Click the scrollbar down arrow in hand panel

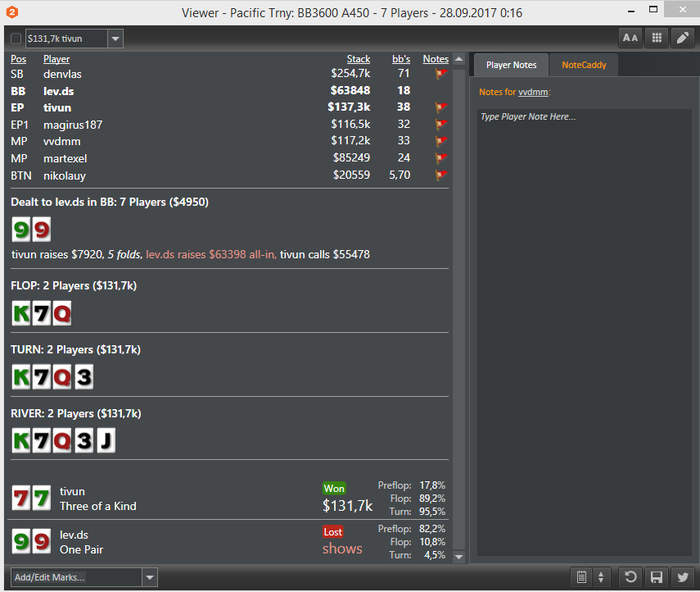[x=458, y=557]
